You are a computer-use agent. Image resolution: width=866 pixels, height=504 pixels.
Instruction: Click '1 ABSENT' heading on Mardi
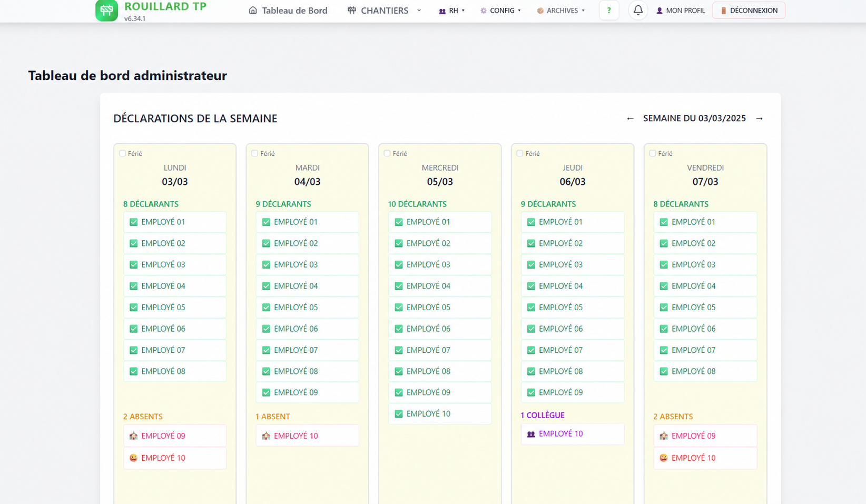point(273,417)
